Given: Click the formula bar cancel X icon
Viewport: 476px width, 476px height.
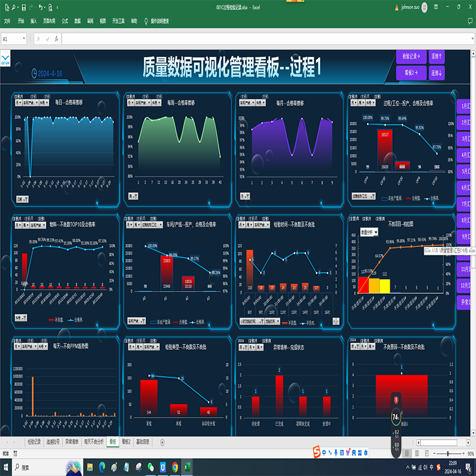Looking at the screenshot, I should [x=39, y=39].
